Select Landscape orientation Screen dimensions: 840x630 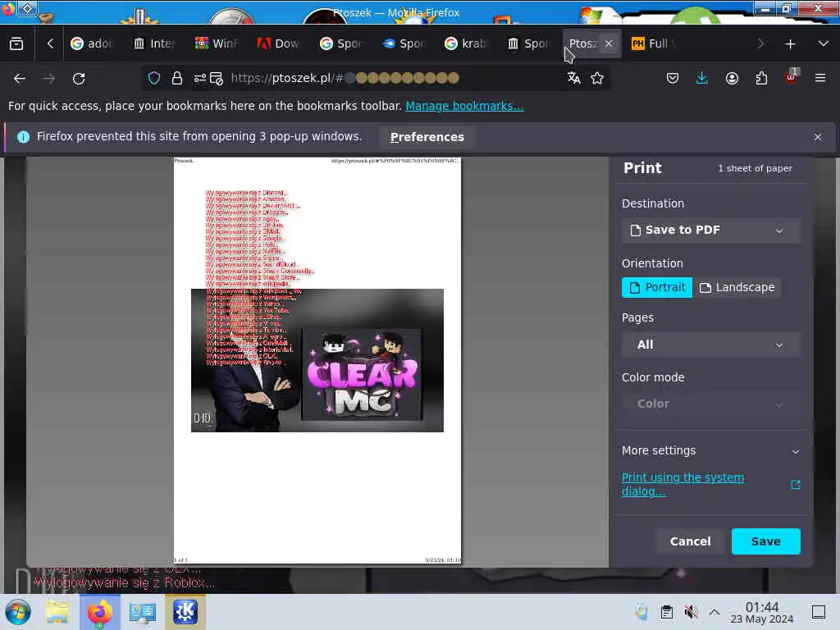(x=737, y=288)
